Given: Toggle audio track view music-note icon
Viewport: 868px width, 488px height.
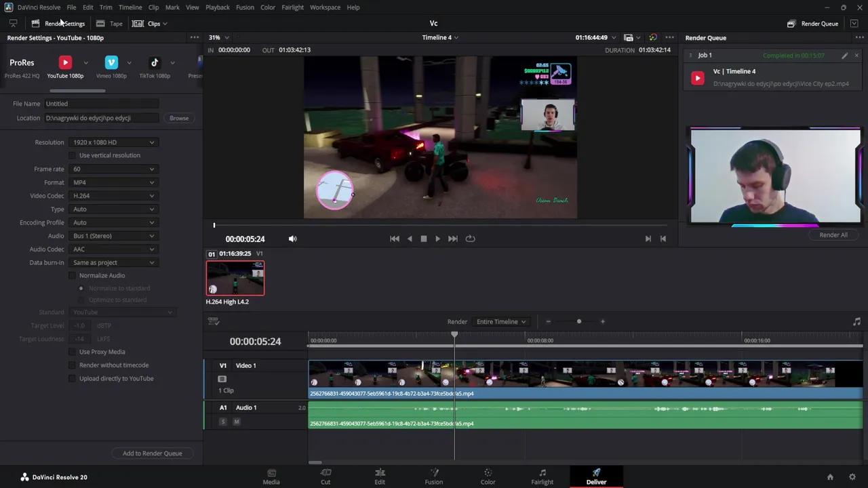Looking at the screenshot, I should point(856,322).
